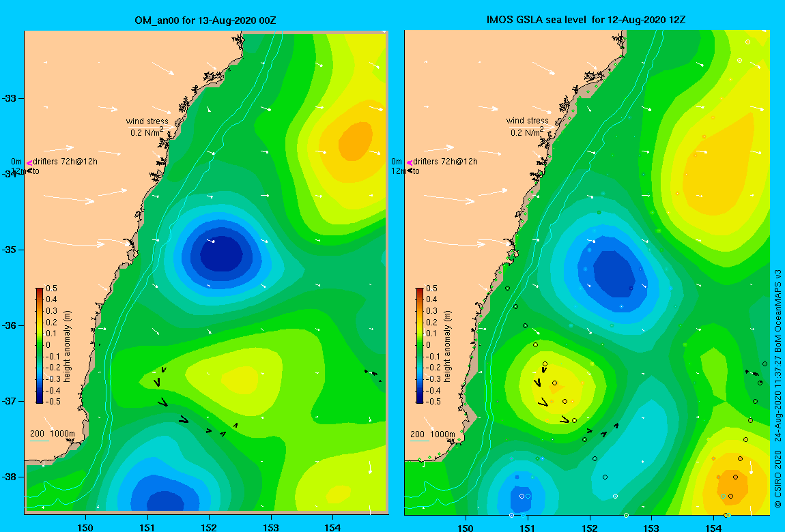Click longitude 151 under OM_an00 map
785x532 pixels.
pos(147,527)
